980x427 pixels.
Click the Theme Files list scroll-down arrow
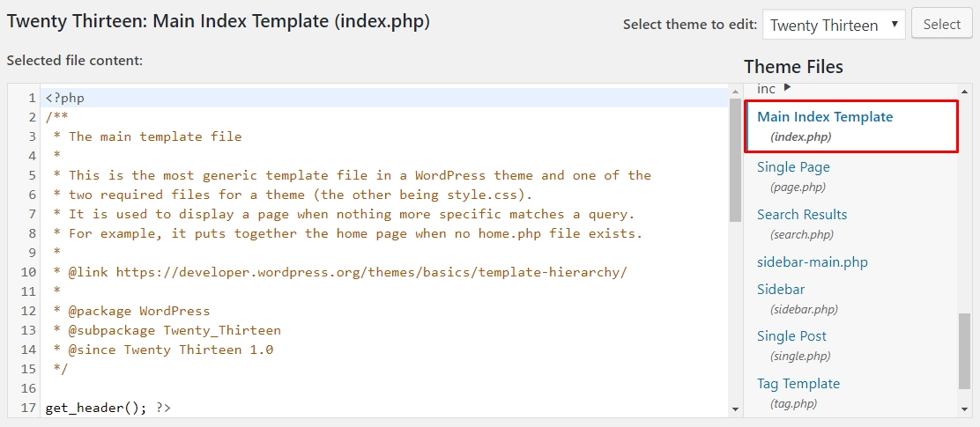[964, 409]
